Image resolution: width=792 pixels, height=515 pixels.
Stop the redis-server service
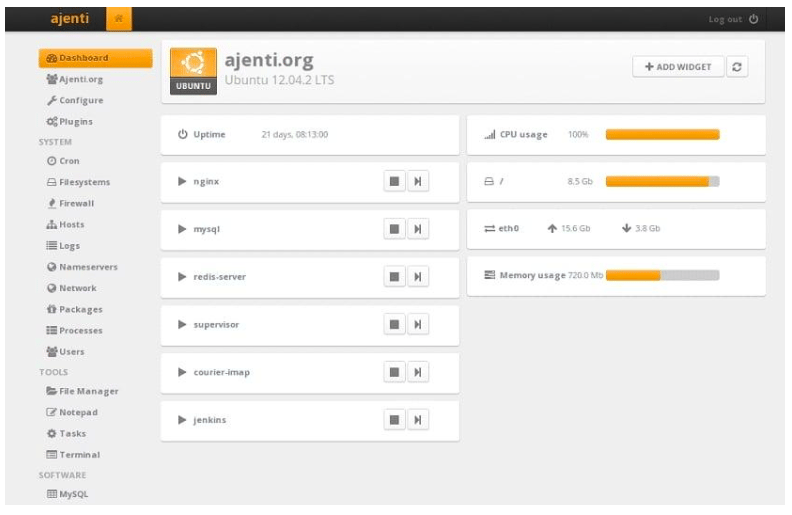click(x=394, y=277)
